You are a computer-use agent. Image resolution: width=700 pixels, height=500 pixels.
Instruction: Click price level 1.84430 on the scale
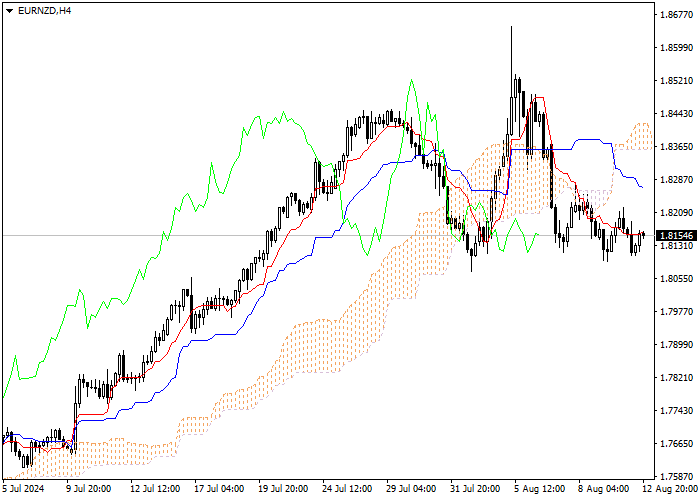pos(676,114)
